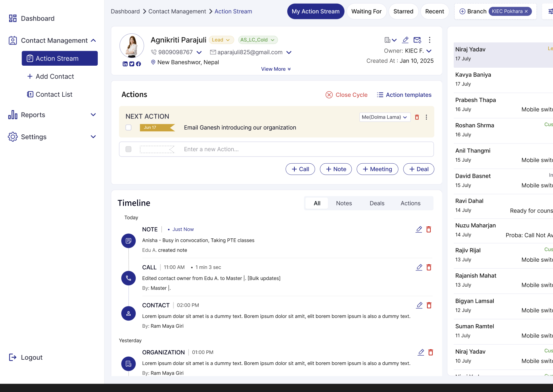Viewport: 553px width, 392px height.
Task: Delete the CONTACT timeline entry
Action: pos(429,305)
